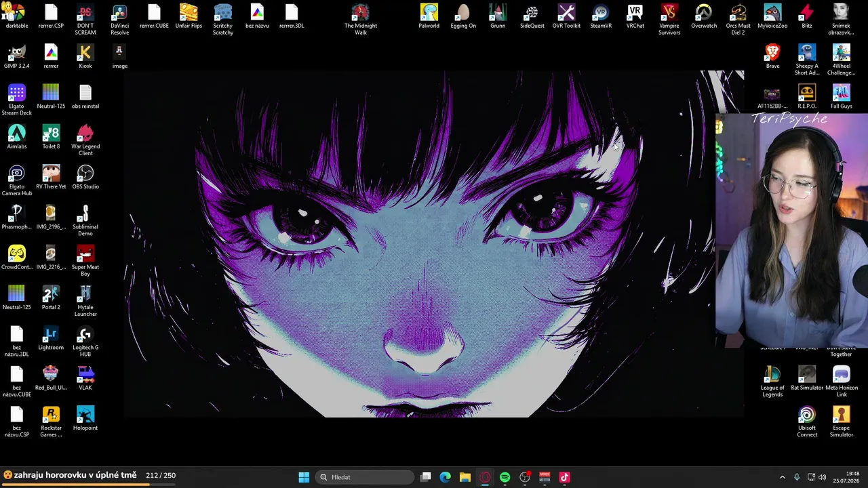Open Portal 2 from the desktop
868x488 pixels.
[x=51, y=298]
